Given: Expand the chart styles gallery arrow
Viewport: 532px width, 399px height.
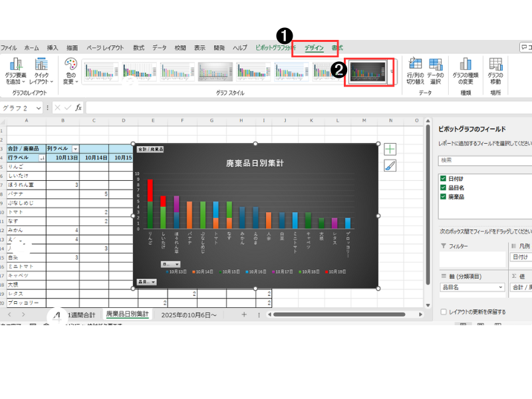Looking at the screenshot, I should [x=392, y=71].
